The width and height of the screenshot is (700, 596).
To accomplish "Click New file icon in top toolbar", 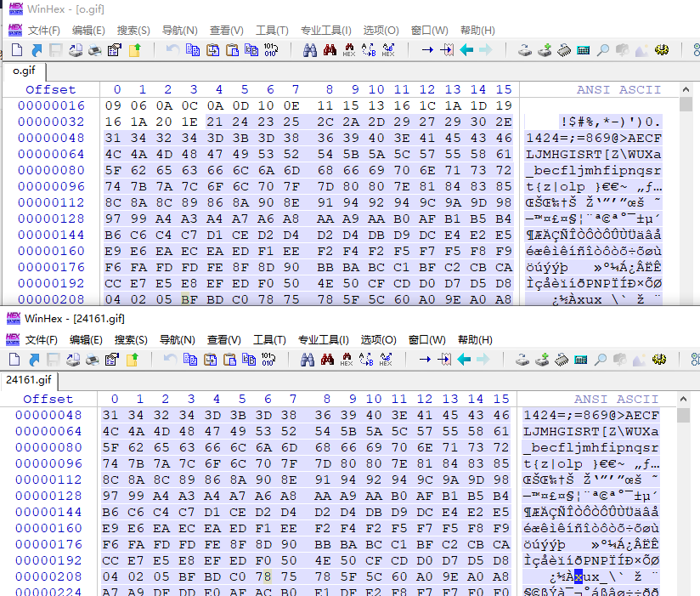I will click(x=17, y=50).
